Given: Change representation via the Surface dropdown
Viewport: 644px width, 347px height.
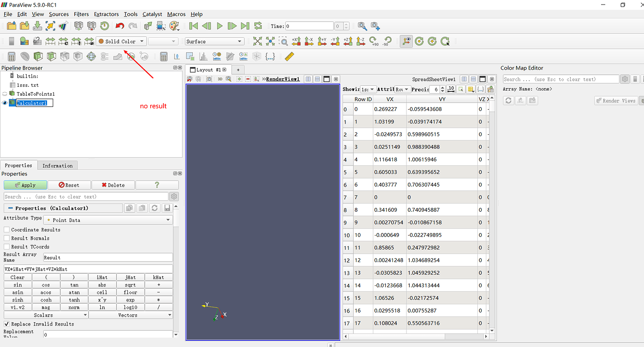Looking at the screenshot, I should coord(214,41).
